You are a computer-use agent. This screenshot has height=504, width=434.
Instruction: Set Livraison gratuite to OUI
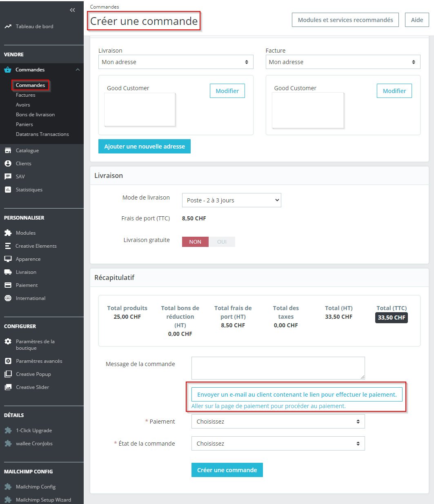click(x=222, y=242)
